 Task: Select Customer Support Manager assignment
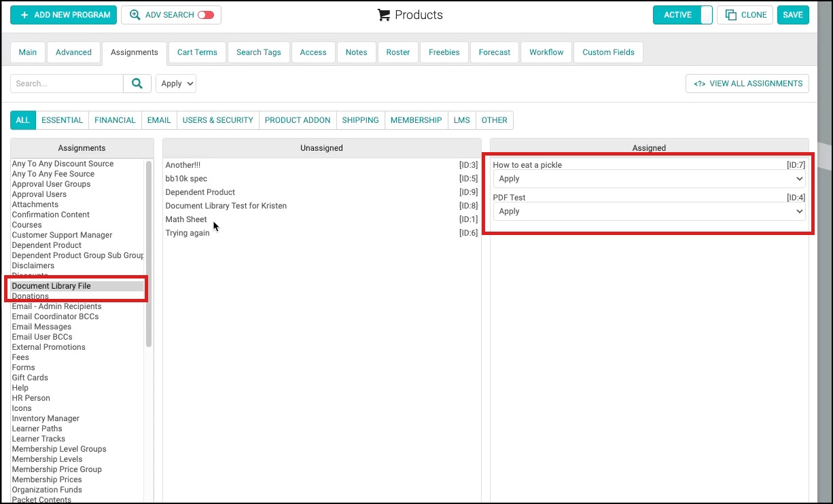click(62, 235)
